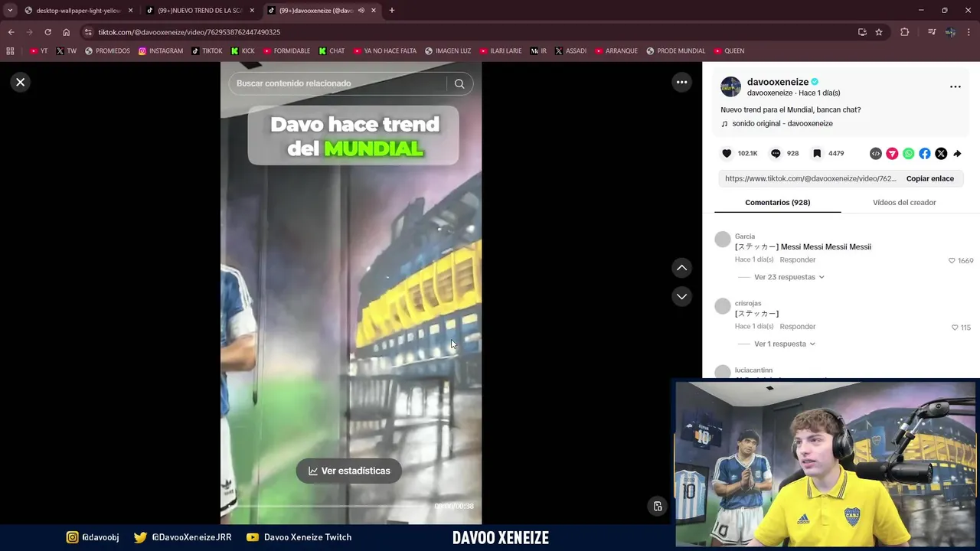Share video via WhatsApp icon
This screenshot has width=980, height=551.
[909, 154]
